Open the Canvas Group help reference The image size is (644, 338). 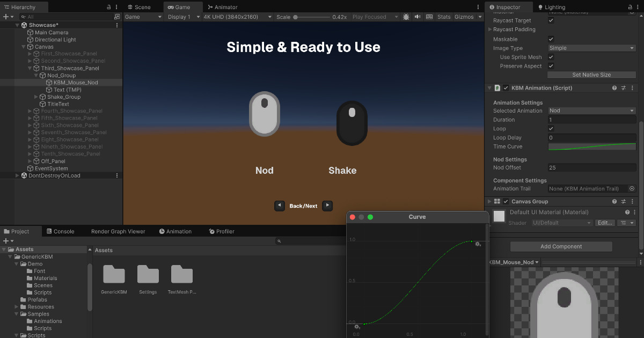614,201
